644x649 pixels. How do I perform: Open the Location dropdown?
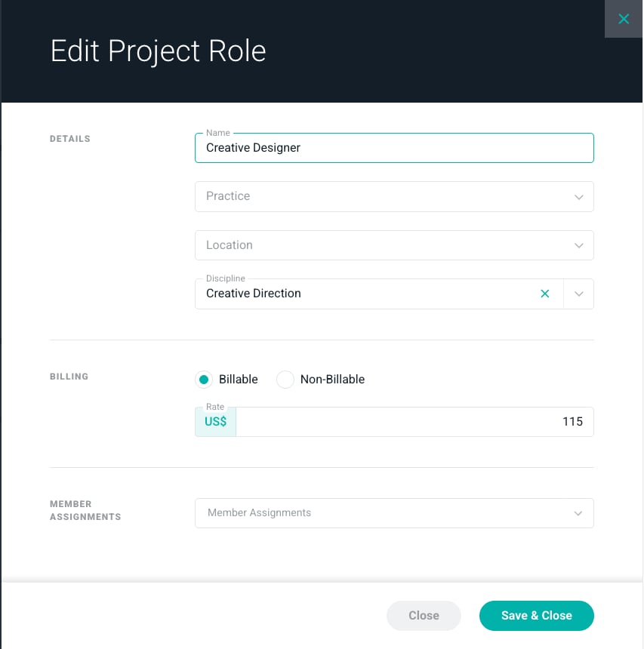pyautogui.click(x=394, y=245)
